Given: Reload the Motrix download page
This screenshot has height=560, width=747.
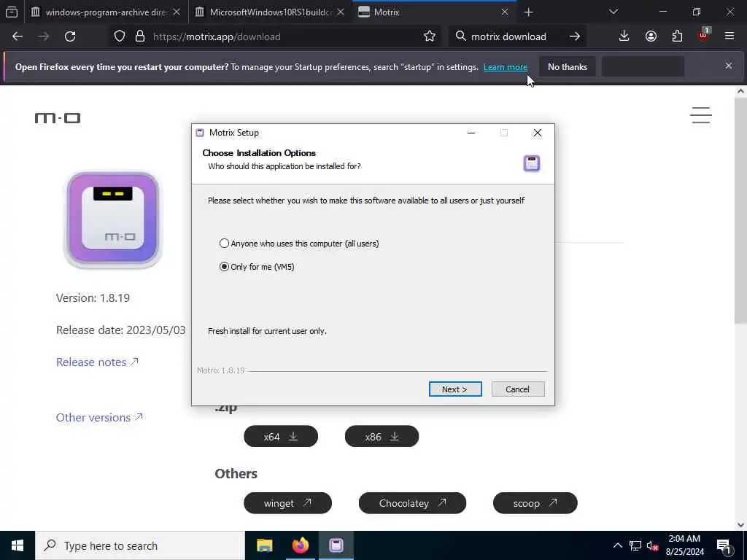Looking at the screenshot, I should pyautogui.click(x=70, y=36).
